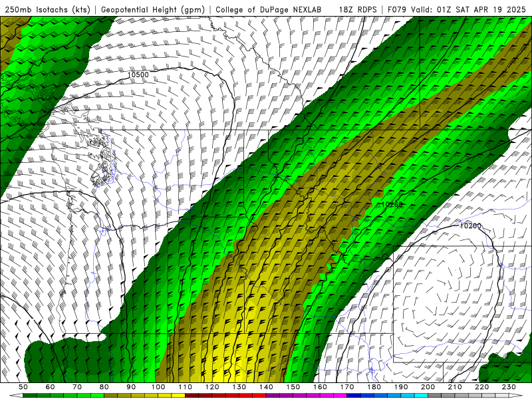532x399 pixels.
Task: Click the 170 knot color bar label
Action: tap(347, 387)
